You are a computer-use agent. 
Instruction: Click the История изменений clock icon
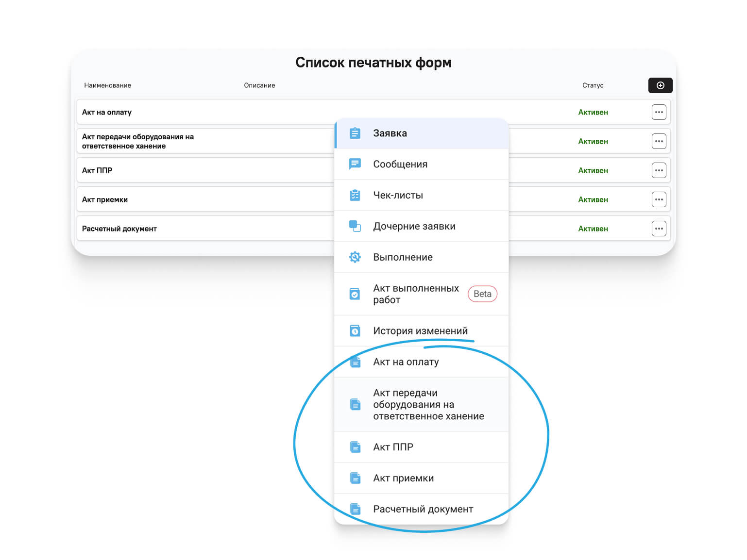pyautogui.click(x=355, y=331)
